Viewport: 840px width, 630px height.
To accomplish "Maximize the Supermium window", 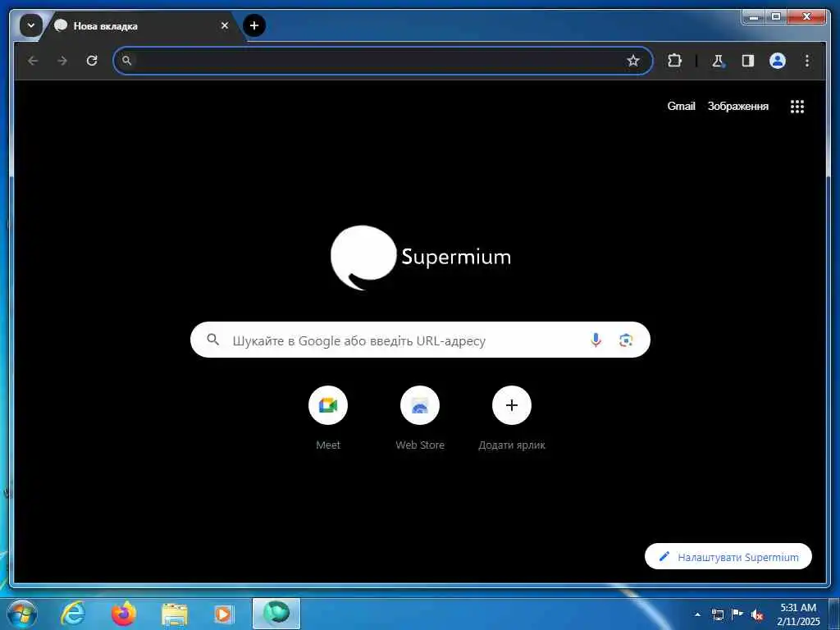I will (x=776, y=17).
